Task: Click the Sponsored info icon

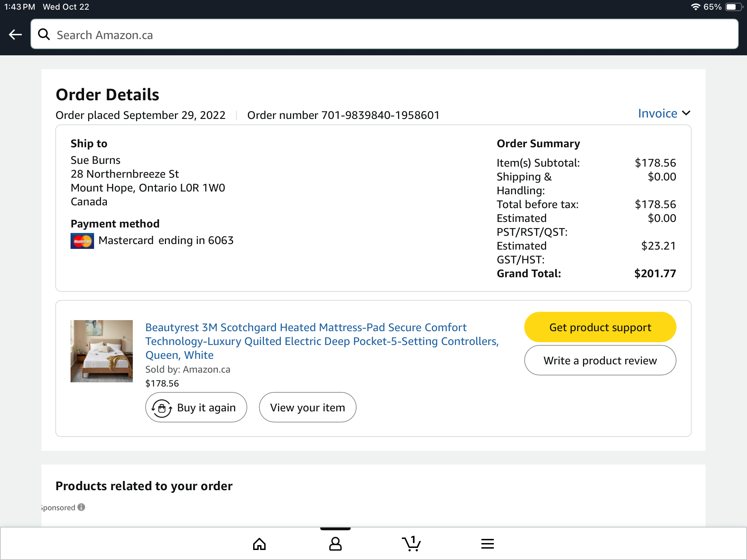Action: [x=81, y=507]
